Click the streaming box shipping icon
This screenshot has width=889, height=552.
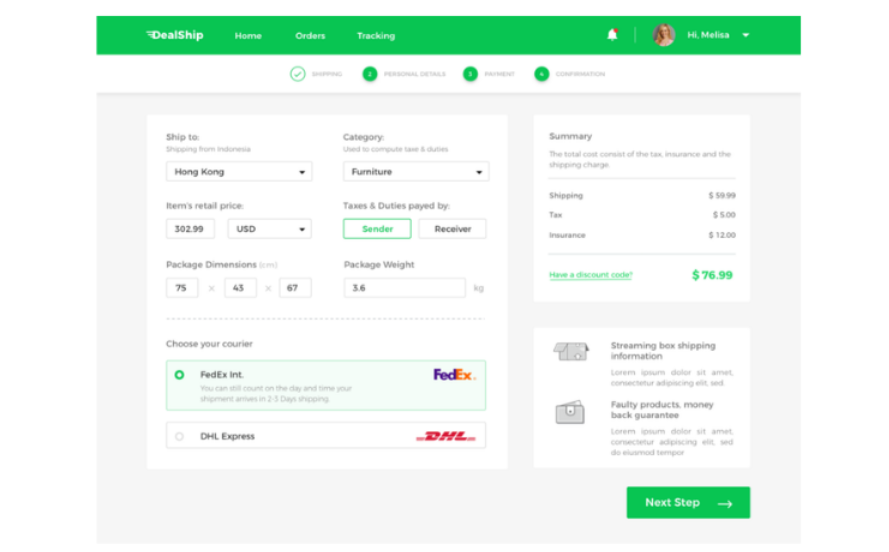571,351
